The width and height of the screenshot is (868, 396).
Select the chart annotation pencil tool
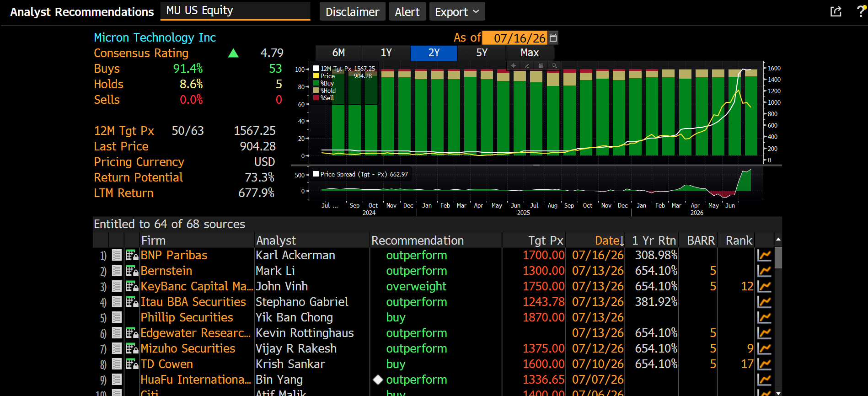527,66
